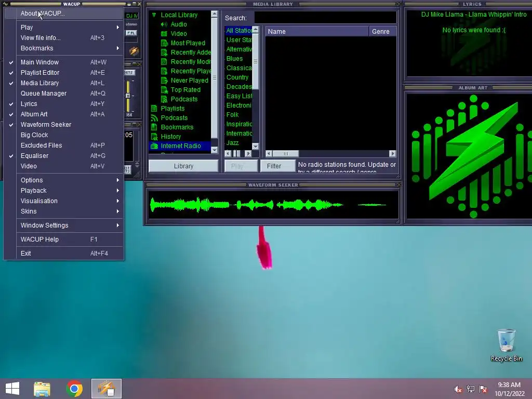This screenshot has height=399, width=532.
Task: Toggle Waveform Seeker window
Action: (64, 125)
